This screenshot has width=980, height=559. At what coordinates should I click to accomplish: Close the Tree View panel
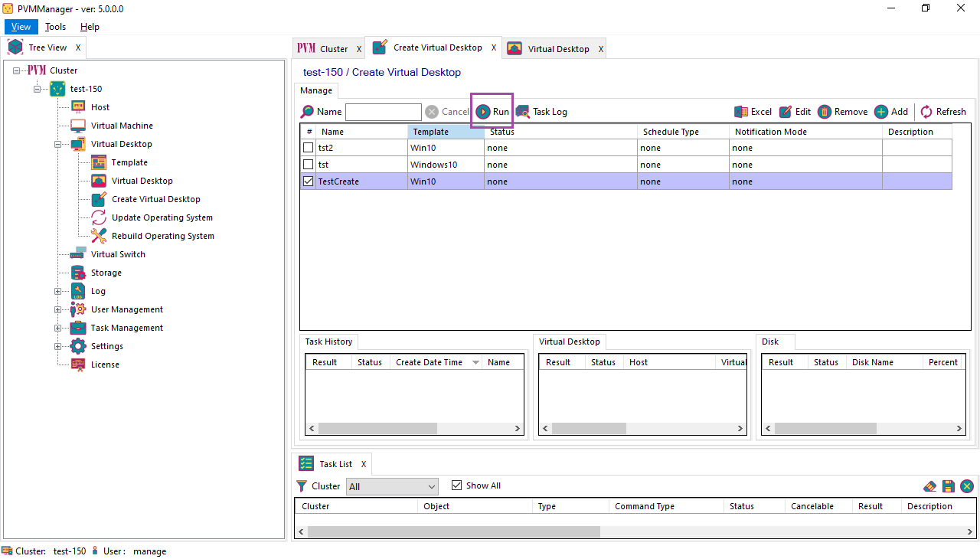[x=77, y=47]
